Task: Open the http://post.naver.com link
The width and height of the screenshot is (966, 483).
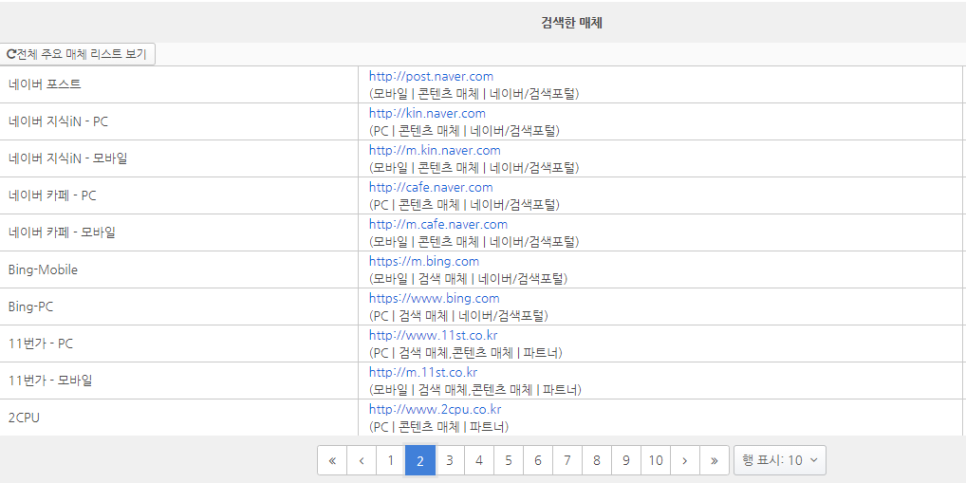Action: click(431, 76)
